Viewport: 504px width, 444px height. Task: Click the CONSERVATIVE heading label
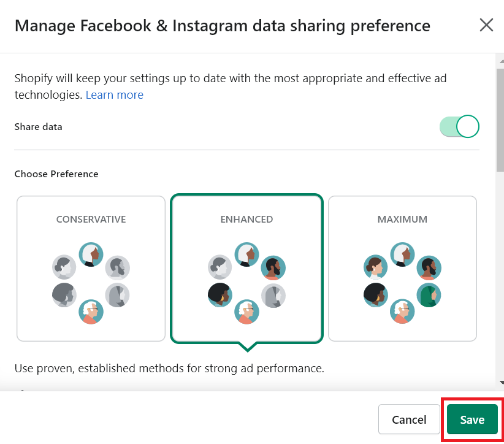click(91, 220)
